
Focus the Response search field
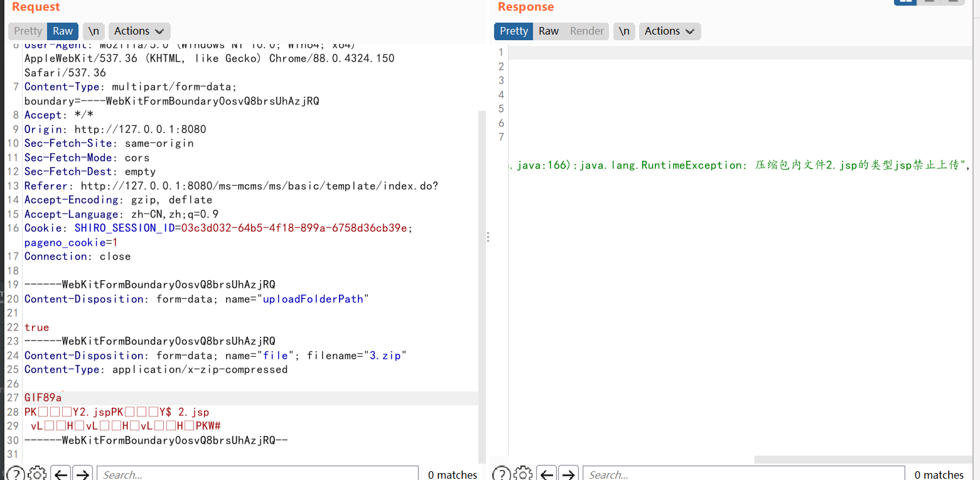click(744, 474)
